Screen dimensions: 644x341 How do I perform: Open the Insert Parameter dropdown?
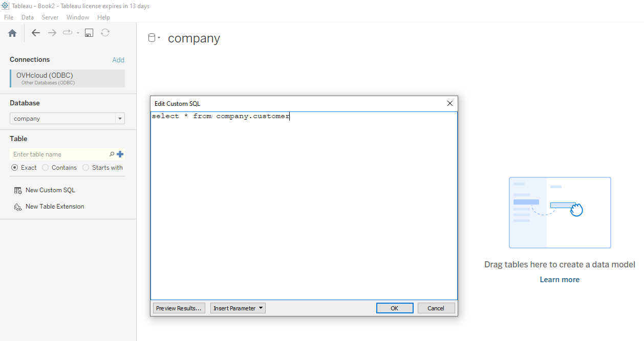point(238,308)
